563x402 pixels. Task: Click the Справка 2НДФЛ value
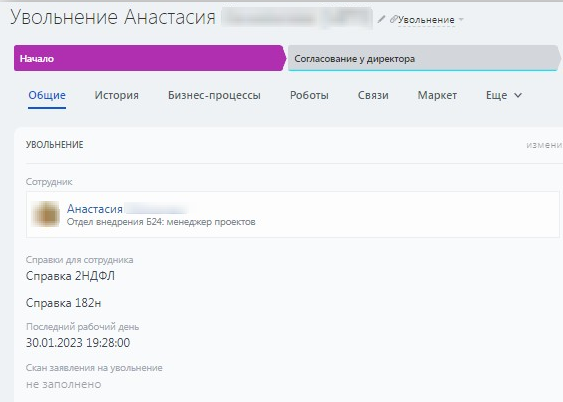70,276
